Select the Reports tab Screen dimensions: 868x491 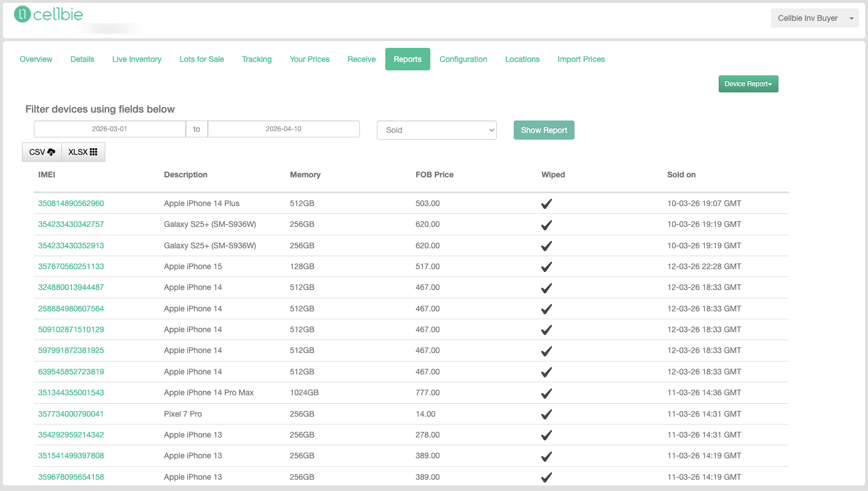pos(408,59)
